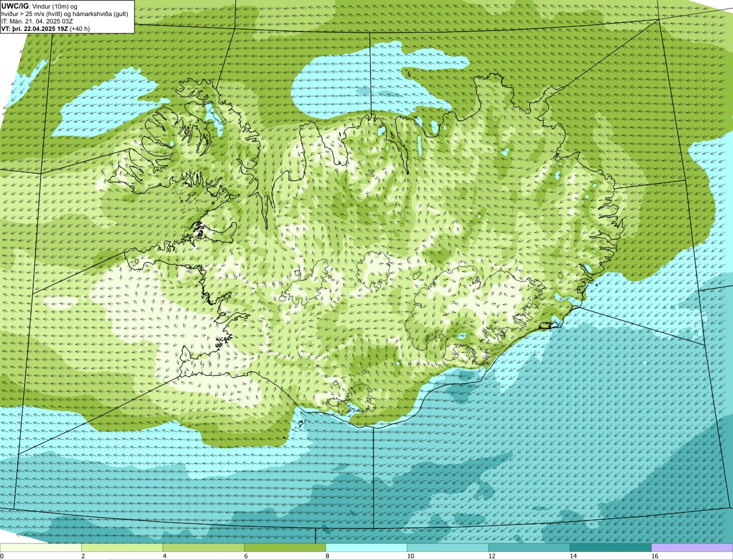Click the line 'hviður > 25 m/s (hvítt) og hámarkshviða (gult)'
Image resolution: width=733 pixels, height=560 pixels.
point(64,14)
